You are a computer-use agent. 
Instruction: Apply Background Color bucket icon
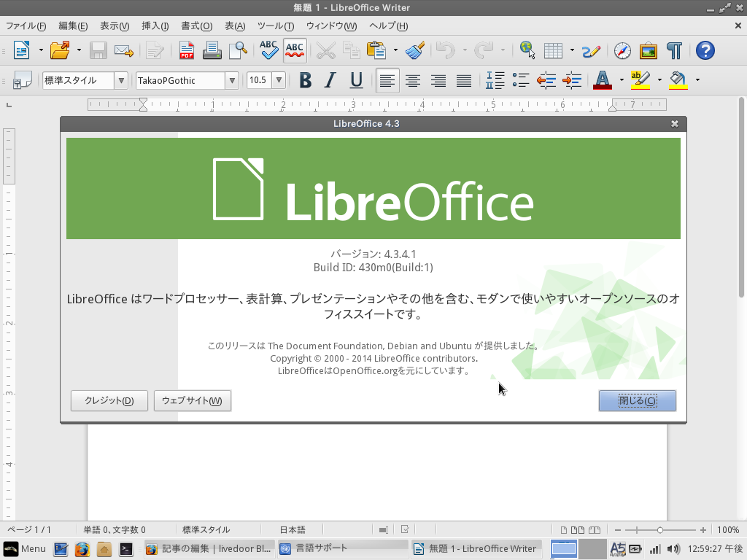678,80
